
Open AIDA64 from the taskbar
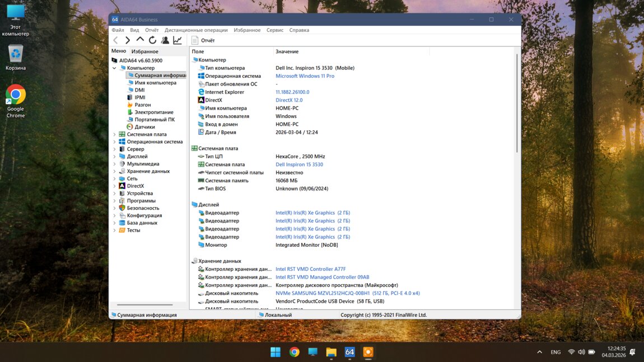pos(349,352)
